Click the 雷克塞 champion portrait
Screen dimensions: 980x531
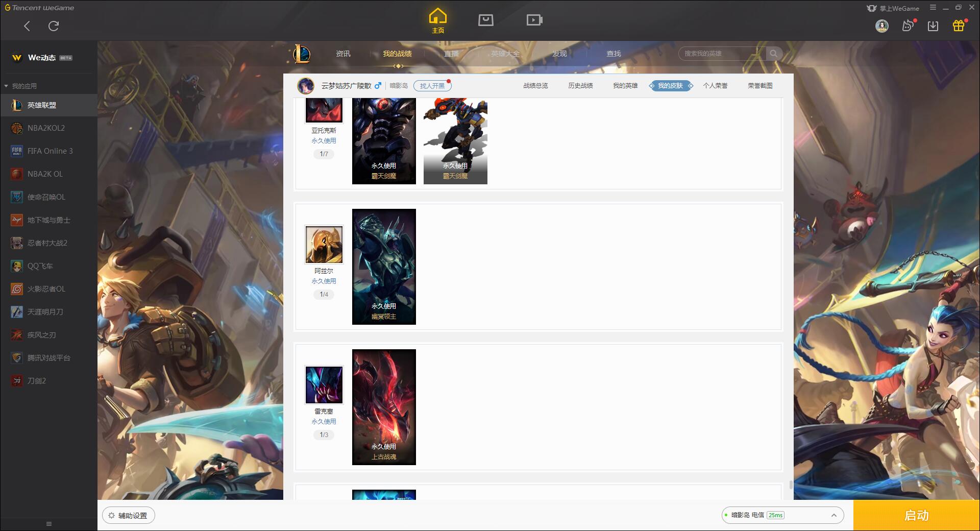point(324,385)
